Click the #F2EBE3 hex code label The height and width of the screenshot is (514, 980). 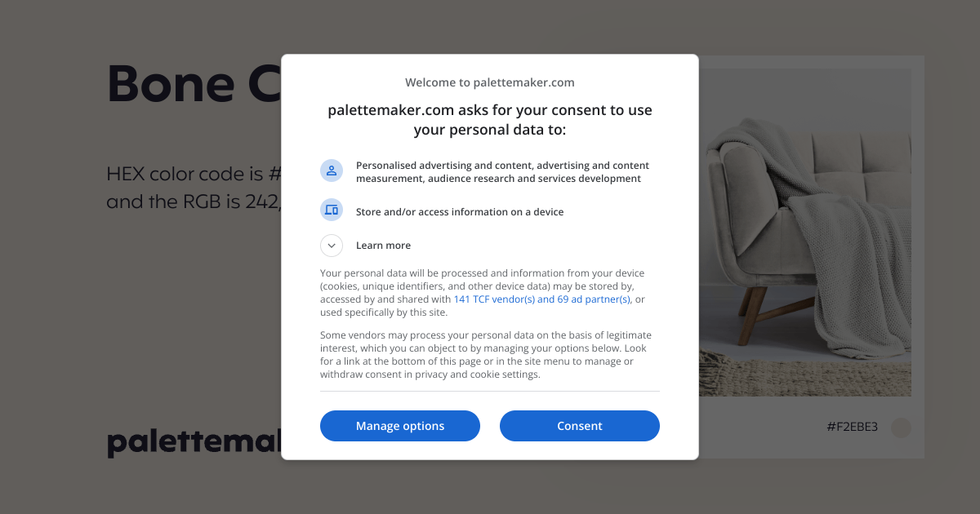click(x=852, y=427)
